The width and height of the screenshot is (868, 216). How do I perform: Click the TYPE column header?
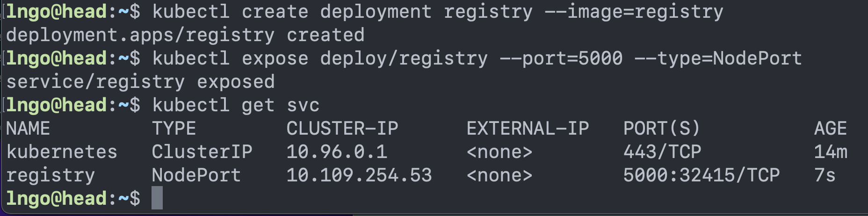pyautogui.click(x=174, y=129)
